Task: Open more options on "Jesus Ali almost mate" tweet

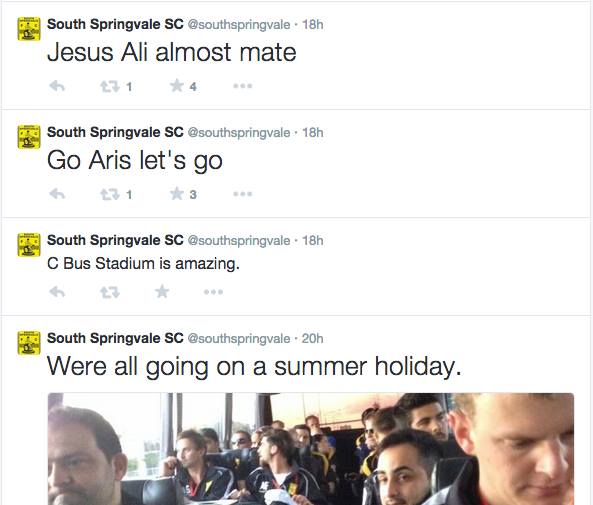Action: [242, 86]
